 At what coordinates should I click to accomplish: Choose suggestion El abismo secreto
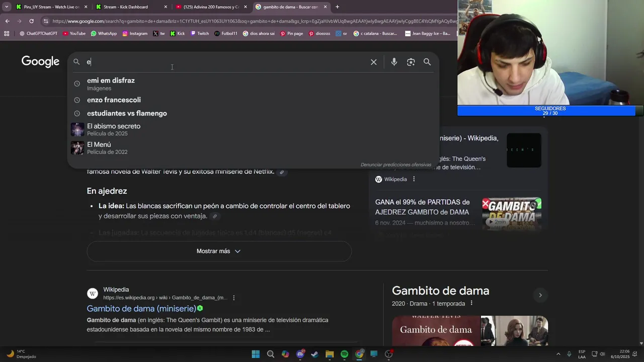[253, 129]
